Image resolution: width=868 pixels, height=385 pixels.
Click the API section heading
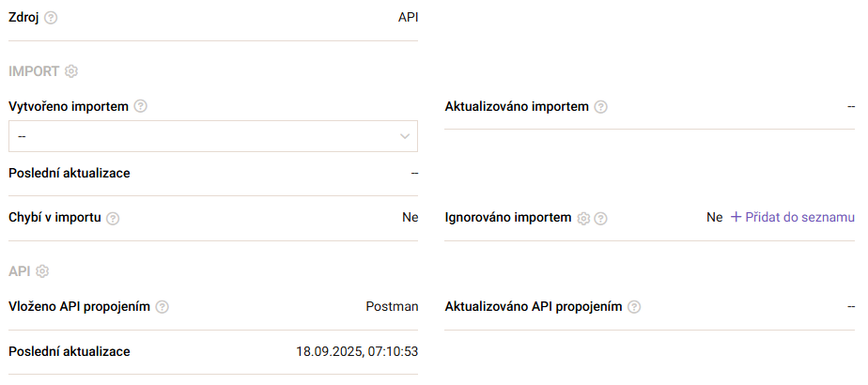click(x=19, y=271)
